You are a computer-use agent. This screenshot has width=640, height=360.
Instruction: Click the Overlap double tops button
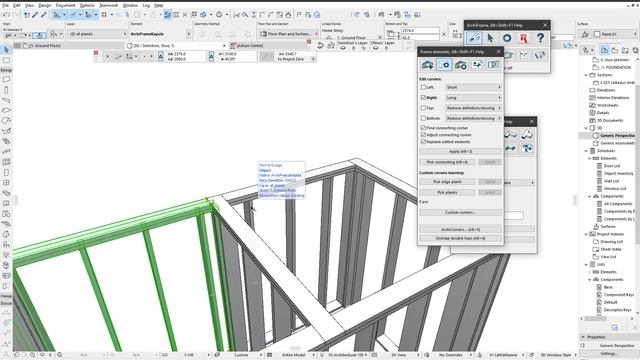(x=460, y=238)
